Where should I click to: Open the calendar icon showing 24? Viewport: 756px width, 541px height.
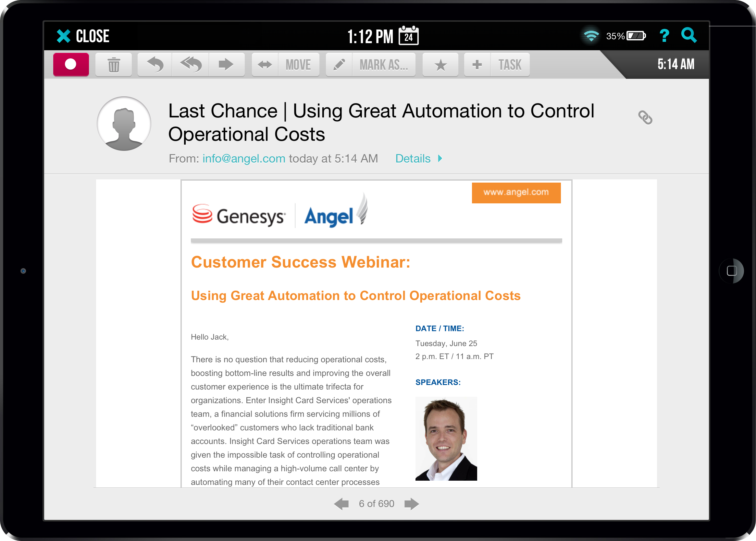tap(409, 36)
